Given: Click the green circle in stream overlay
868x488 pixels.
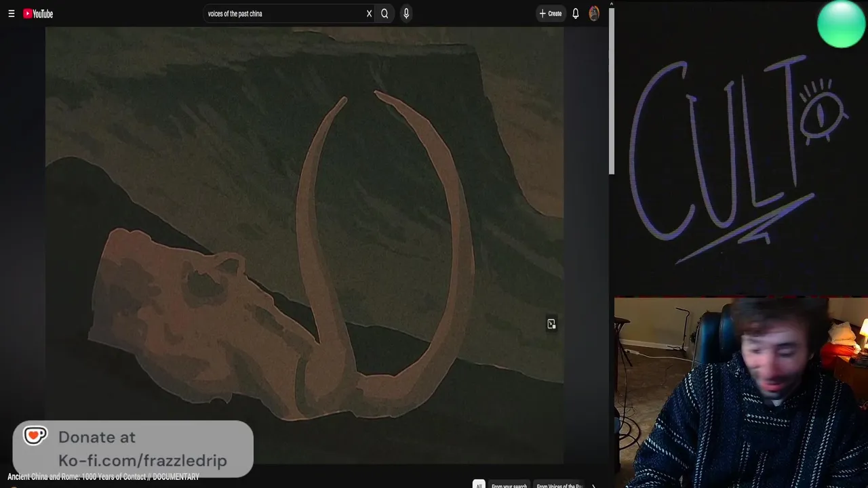Looking at the screenshot, I should [841, 24].
